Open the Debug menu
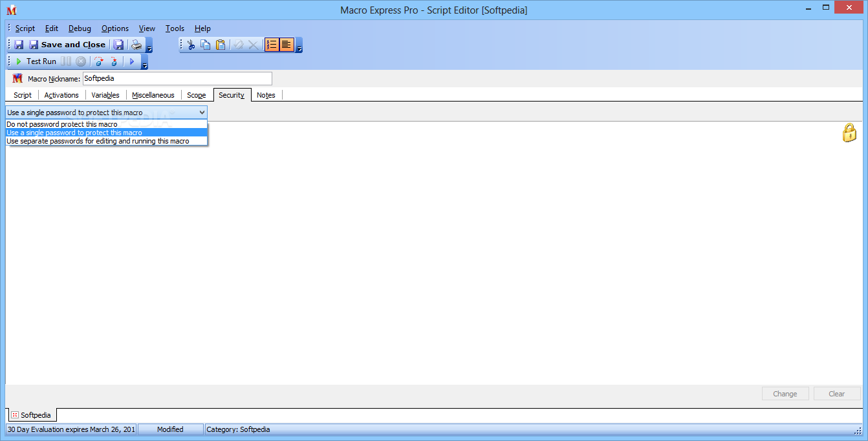Image resolution: width=868 pixels, height=441 pixels. [80, 28]
